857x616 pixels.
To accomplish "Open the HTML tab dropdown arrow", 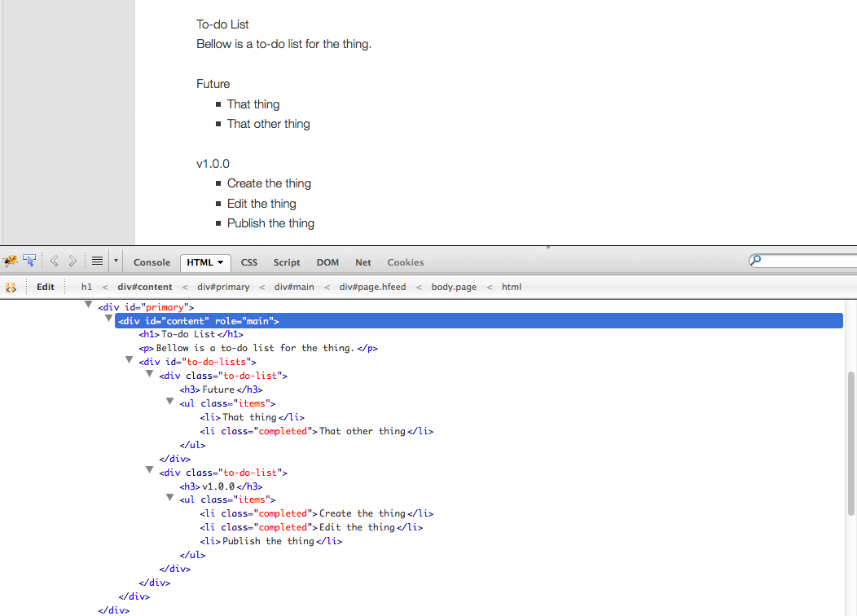I will click(221, 262).
